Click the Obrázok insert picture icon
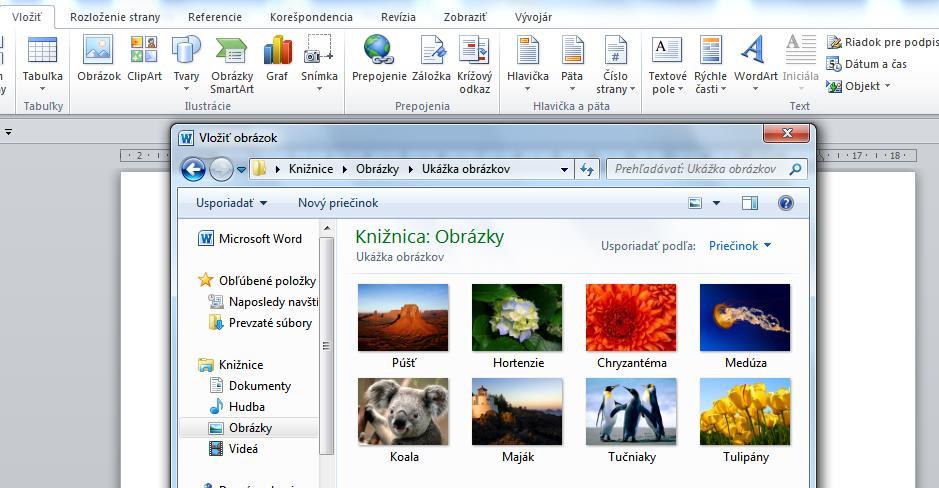Screen dimensions: 939x488 (98, 50)
